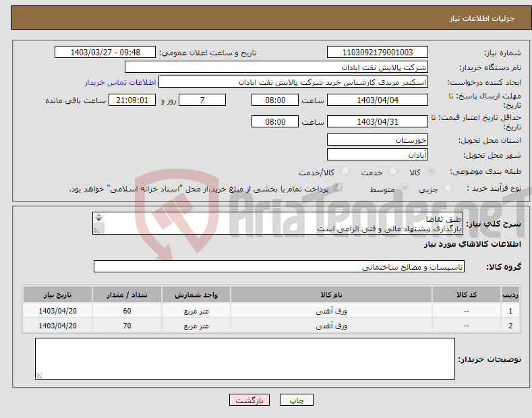Screen dimensions: 532x418
Task: Click scroll up arrow in شرح کلی نیاز box
Action: pos(98,215)
